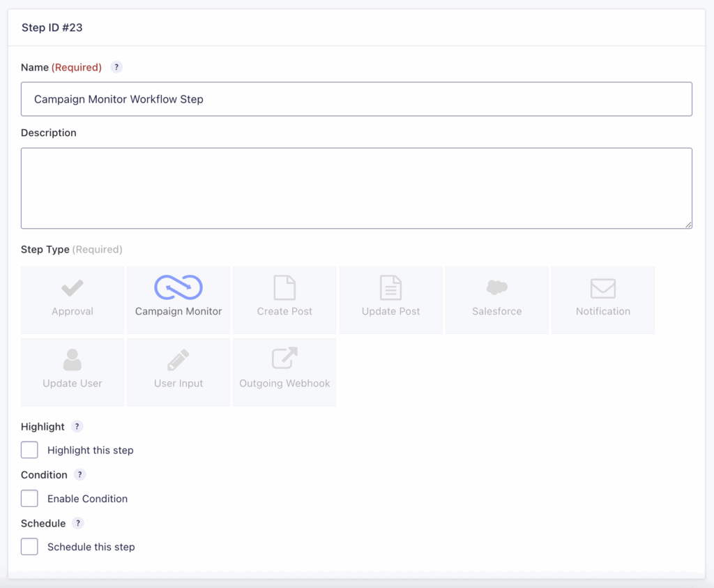Click the Description label
Image resolution: width=714 pixels, height=588 pixels.
click(x=49, y=133)
